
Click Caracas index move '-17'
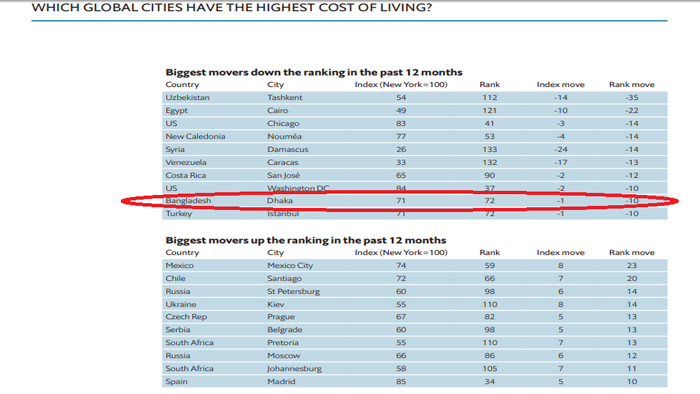(561, 162)
